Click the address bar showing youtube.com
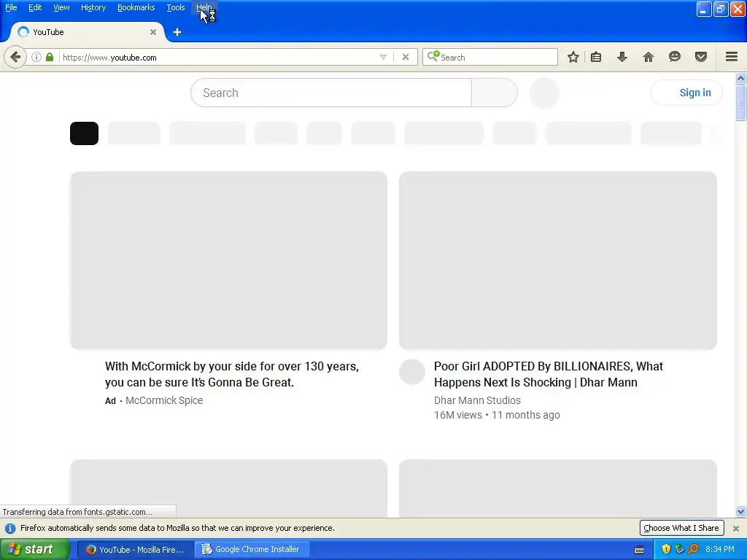 pos(219,57)
